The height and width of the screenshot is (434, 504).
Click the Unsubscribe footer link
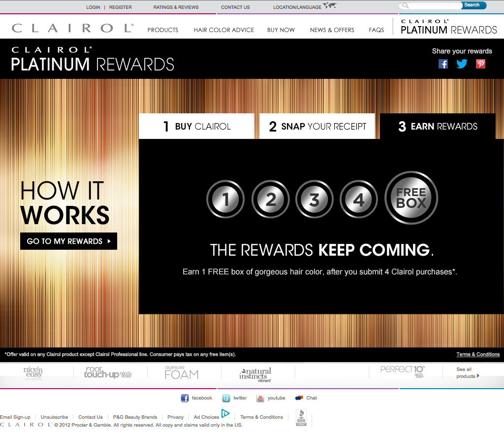pyautogui.click(x=54, y=417)
